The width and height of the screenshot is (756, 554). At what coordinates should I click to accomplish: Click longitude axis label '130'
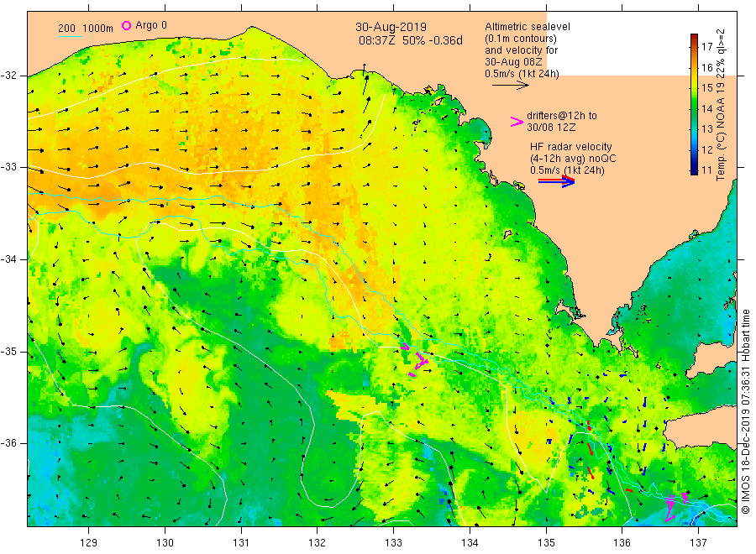(x=165, y=543)
